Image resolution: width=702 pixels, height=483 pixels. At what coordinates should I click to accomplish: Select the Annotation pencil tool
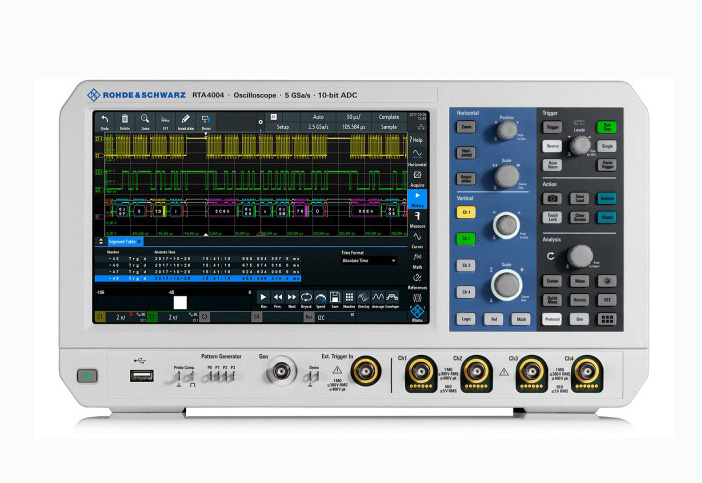(x=185, y=121)
